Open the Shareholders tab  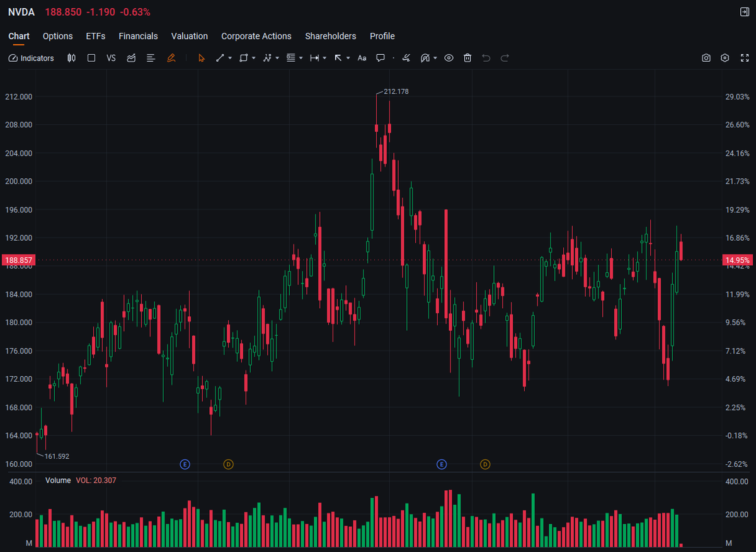331,36
